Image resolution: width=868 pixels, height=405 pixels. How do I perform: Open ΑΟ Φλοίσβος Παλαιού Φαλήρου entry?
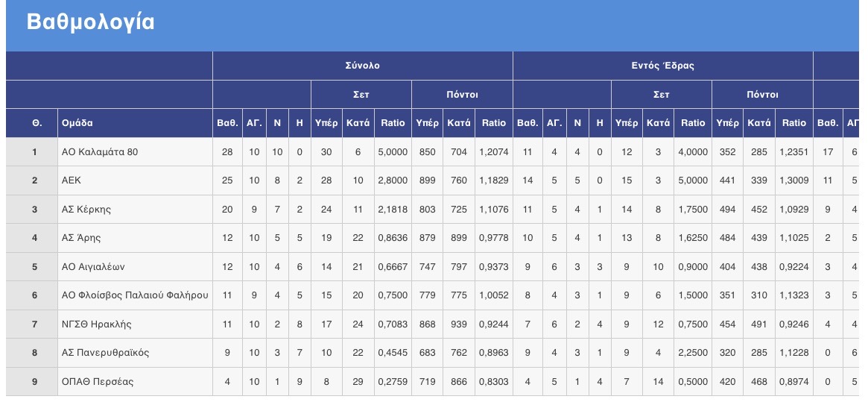(135, 295)
